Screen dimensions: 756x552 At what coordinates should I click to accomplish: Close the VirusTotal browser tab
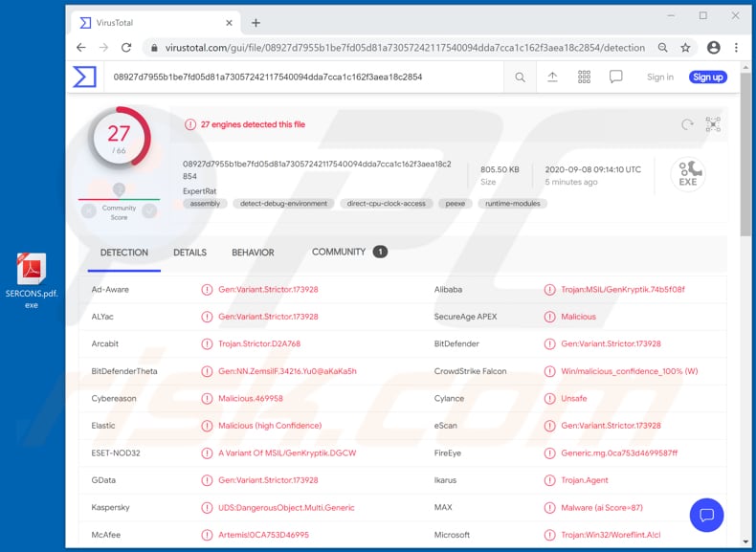[x=229, y=23]
